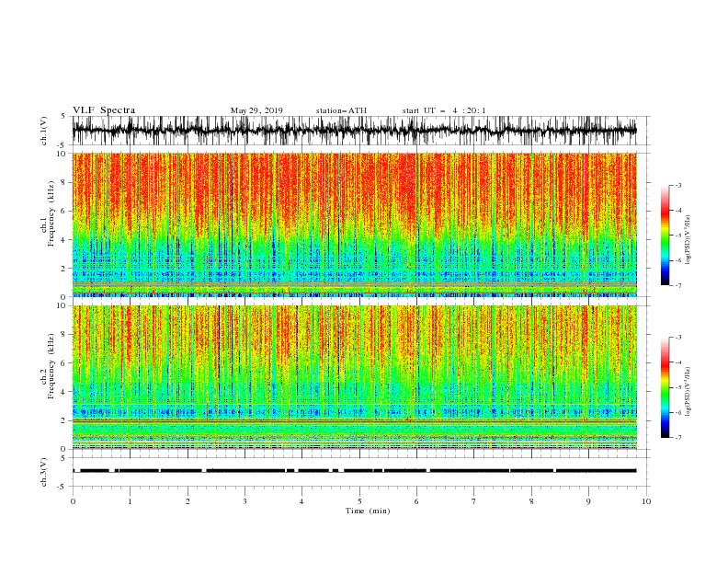Click the "ch.3(V)" axis label
The image size is (728, 563).
coord(44,472)
